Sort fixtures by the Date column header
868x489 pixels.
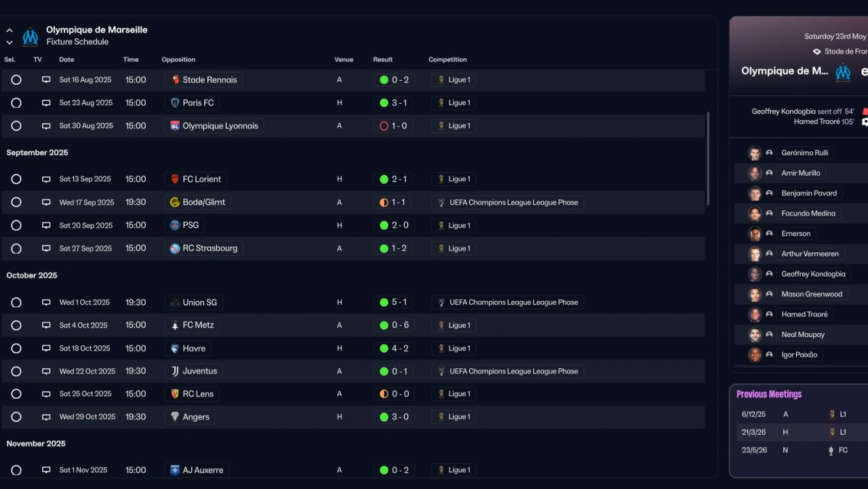pyautogui.click(x=66, y=60)
